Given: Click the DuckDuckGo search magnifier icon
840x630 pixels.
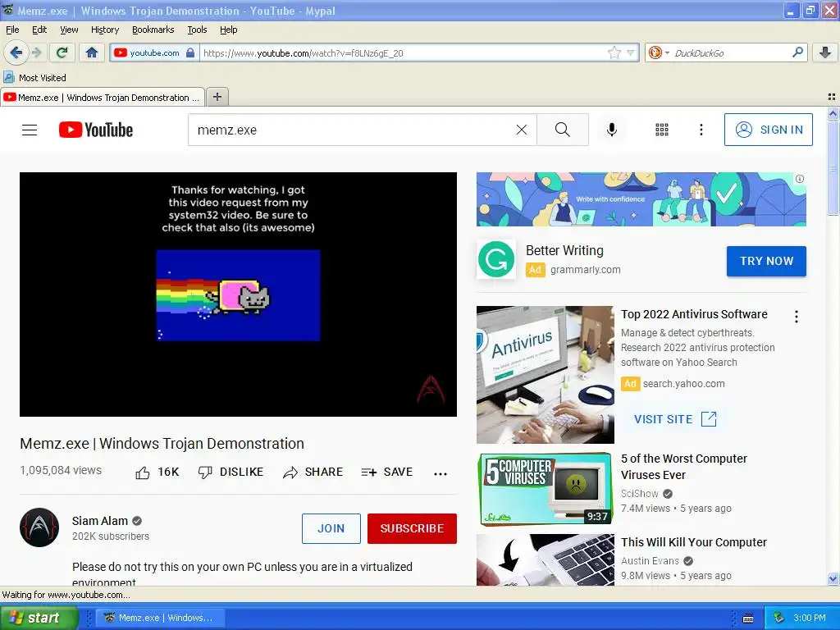Looking at the screenshot, I should (x=797, y=52).
